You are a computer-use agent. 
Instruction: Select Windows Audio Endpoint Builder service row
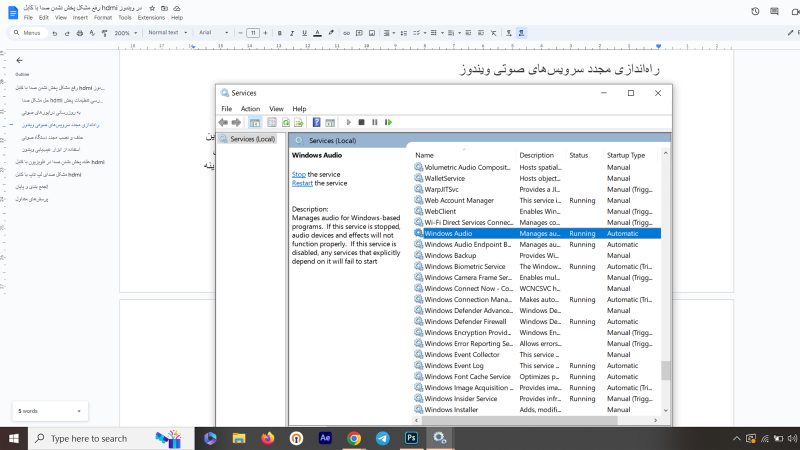click(537, 244)
